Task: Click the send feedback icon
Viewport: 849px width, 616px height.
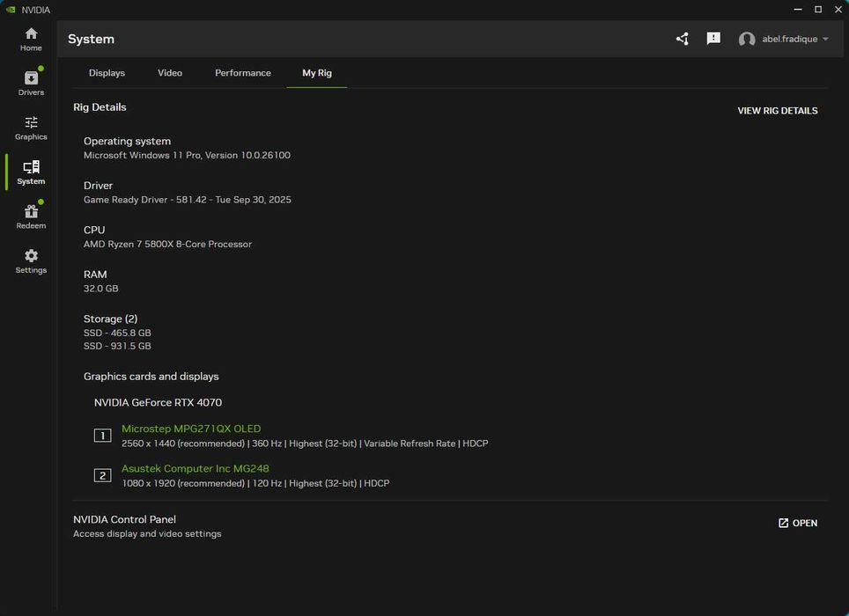Action: [713, 39]
